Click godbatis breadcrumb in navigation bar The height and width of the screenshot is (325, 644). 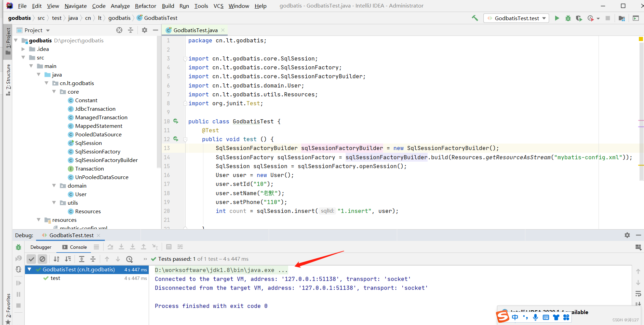19,18
